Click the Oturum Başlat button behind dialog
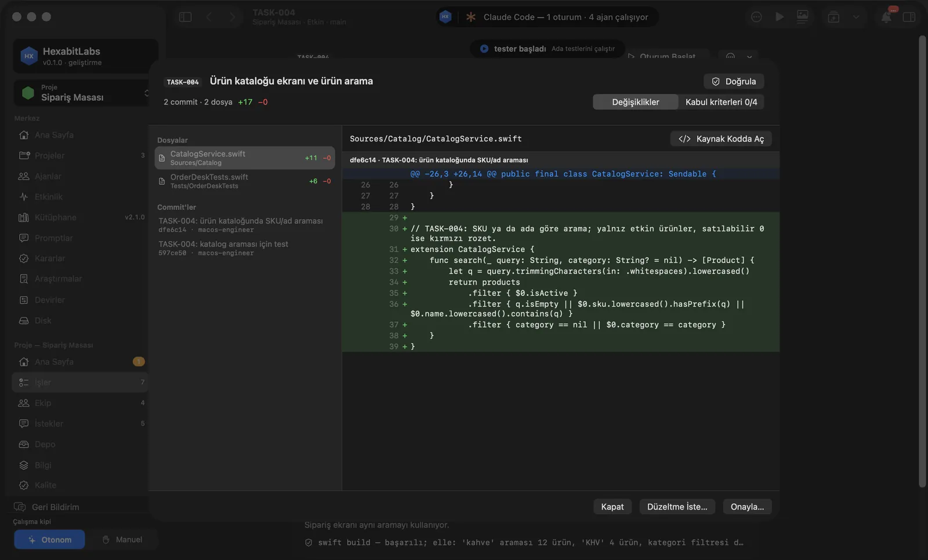This screenshot has width=928, height=560. [666, 56]
